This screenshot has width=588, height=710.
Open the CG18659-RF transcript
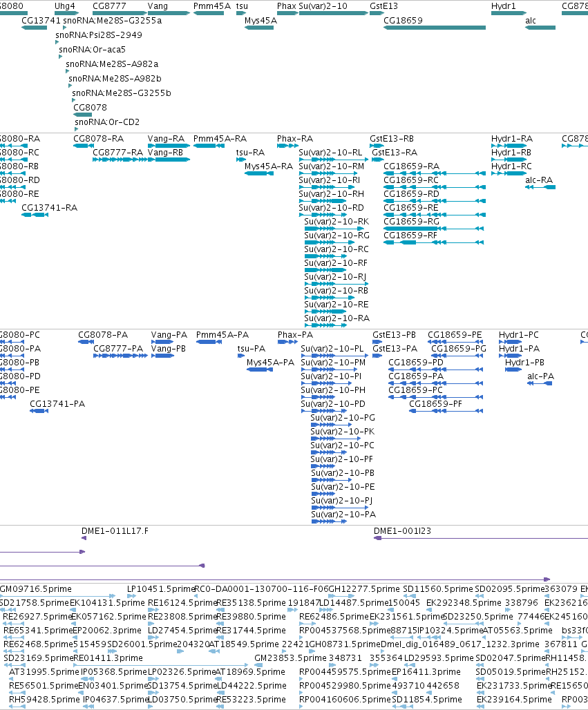pyautogui.click(x=433, y=242)
